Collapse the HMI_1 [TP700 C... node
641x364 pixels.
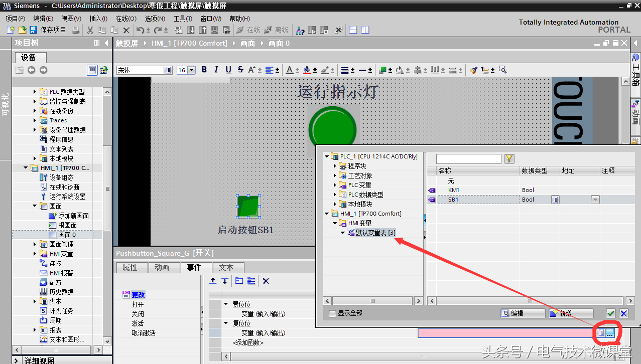pyautogui.click(x=26, y=168)
